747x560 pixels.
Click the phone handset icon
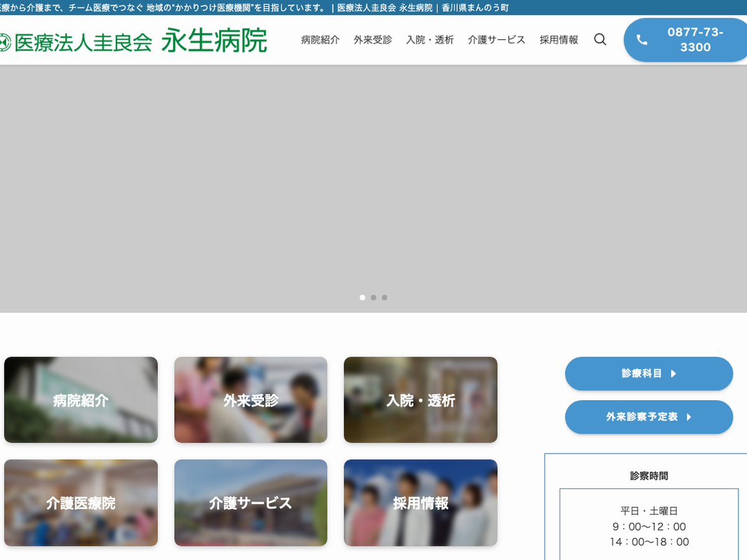(642, 40)
